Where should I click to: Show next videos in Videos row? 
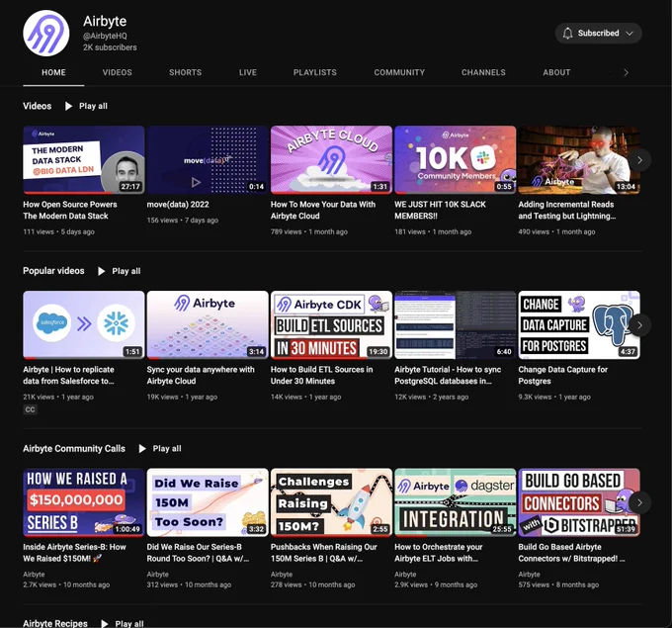pos(639,160)
